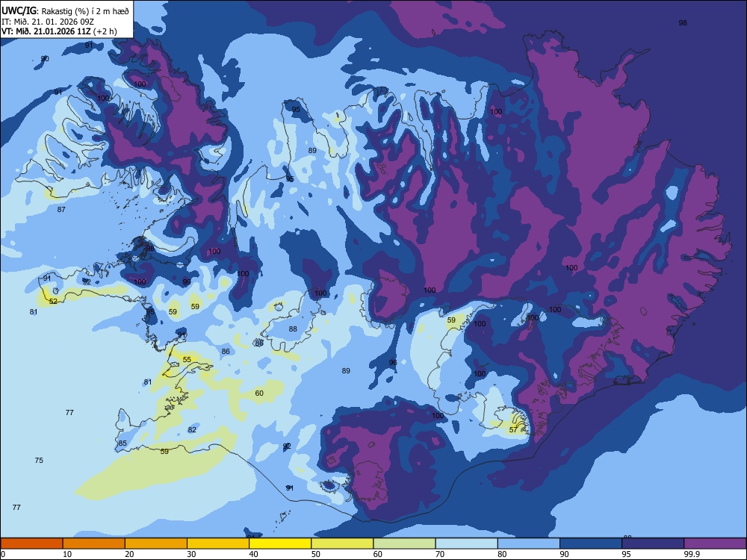Pick the pale yellow 50–60 legend swatch
The width and height of the screenshot is (747, 560).
(x=343, y=544)
